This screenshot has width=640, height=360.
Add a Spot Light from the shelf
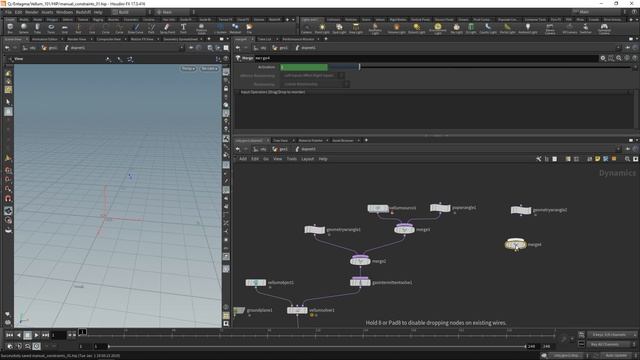pyautogui.click(x=339, y=28)
